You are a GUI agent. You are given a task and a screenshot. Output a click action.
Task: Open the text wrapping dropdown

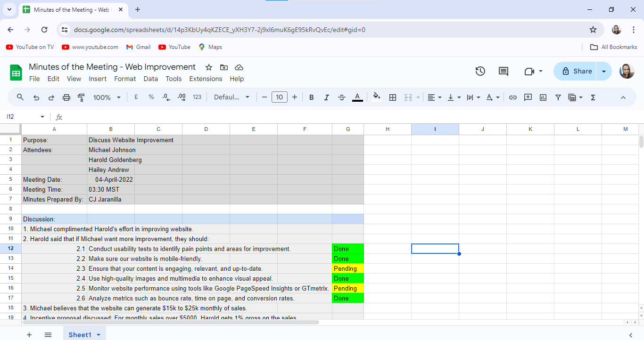point(473,97)
